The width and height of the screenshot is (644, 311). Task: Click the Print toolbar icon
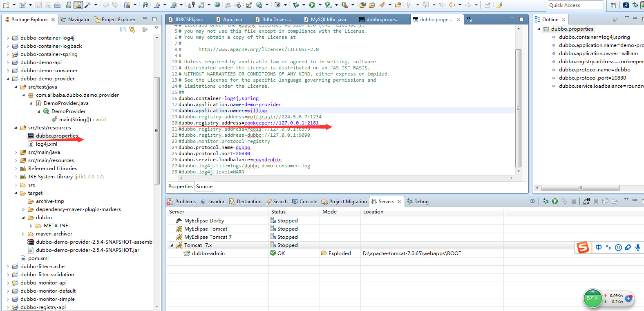(x=57, y=5)
